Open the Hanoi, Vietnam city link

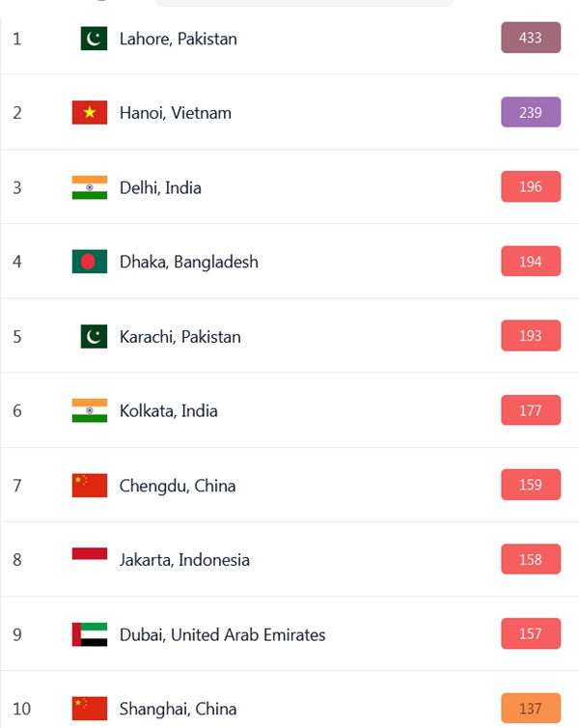(175, 113)
